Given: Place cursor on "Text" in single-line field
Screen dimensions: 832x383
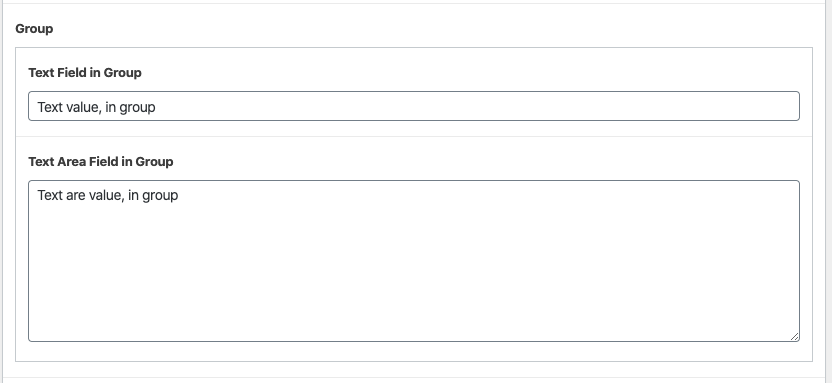Looking at the screenshot, I should pyautogui.click(x=50, y=107).
